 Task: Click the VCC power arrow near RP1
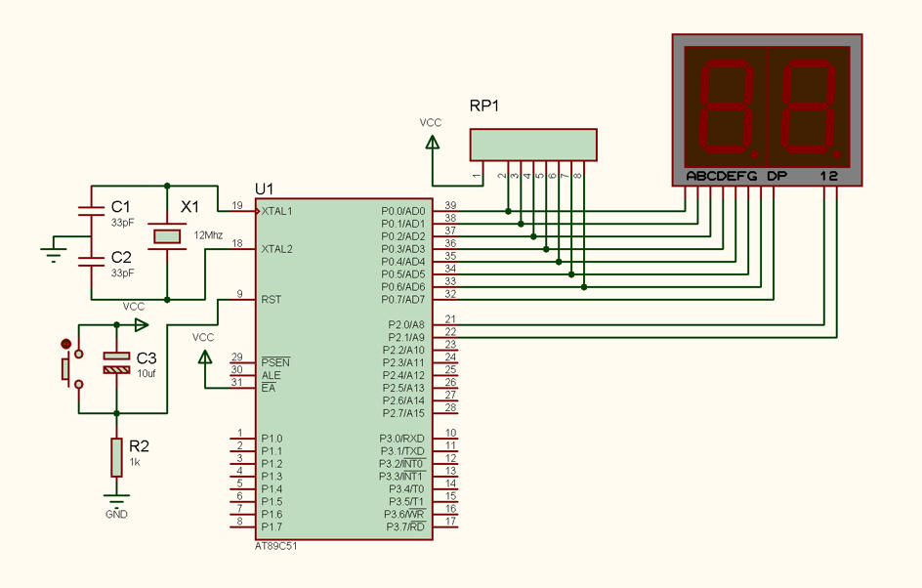tap(432, 143)
